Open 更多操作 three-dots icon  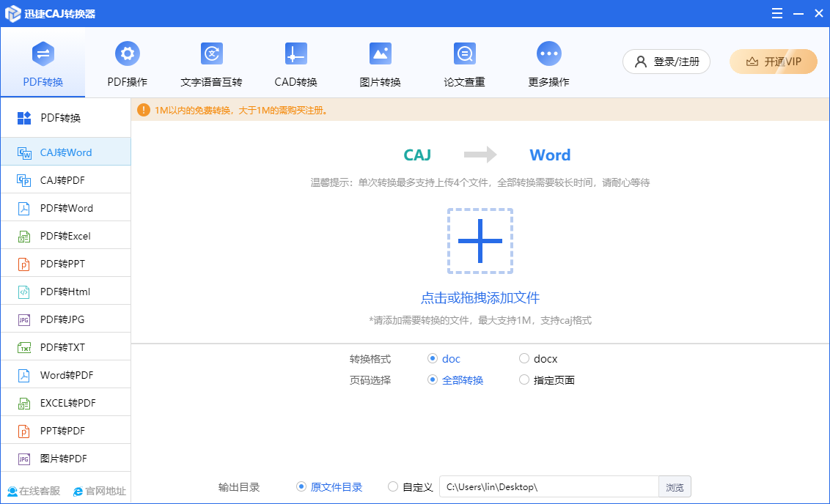click(x=548, y=54)
